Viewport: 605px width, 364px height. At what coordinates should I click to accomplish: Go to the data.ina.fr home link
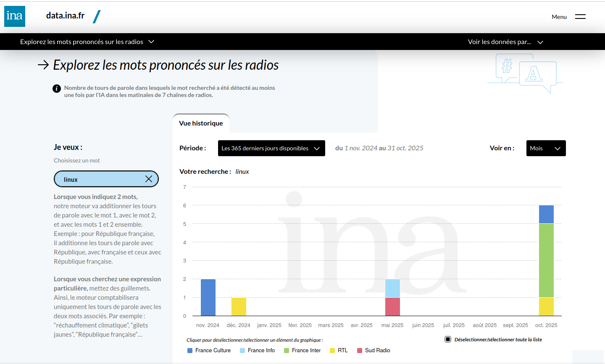pos(65,16)
